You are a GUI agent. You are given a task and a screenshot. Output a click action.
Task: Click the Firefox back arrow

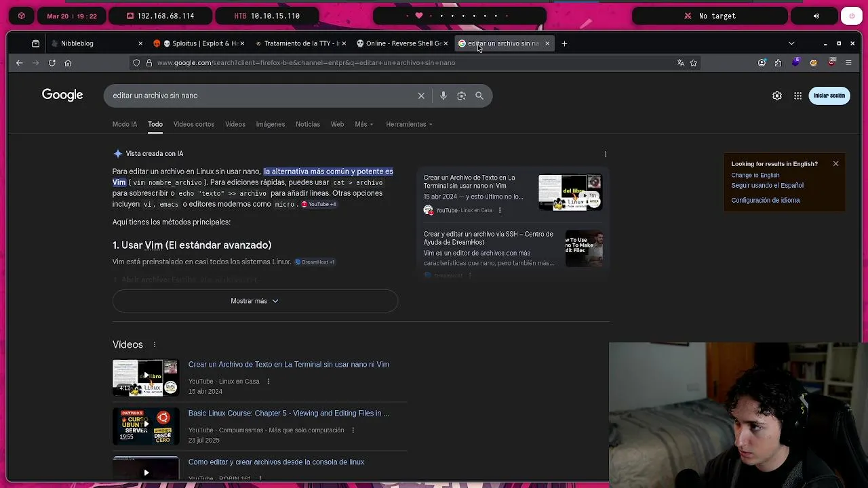point(19,62)
